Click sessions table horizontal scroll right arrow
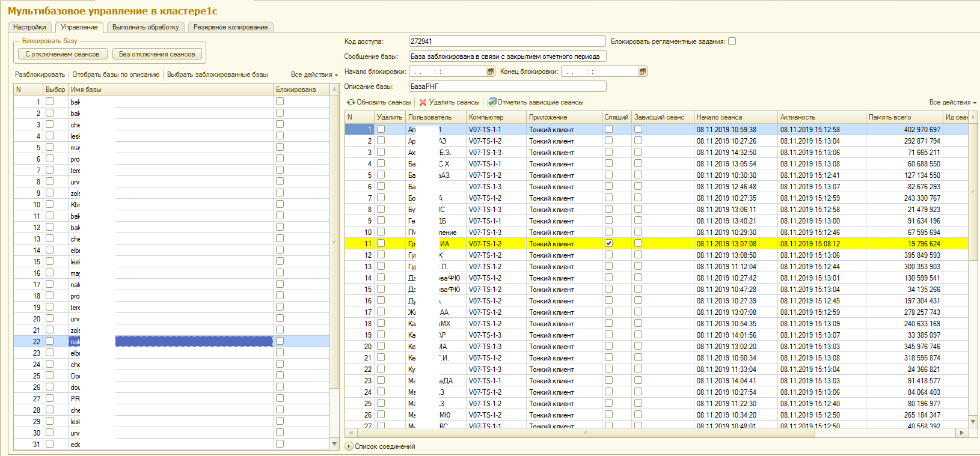Viewport: 980px width, 456px height. [x=962, y=433]
